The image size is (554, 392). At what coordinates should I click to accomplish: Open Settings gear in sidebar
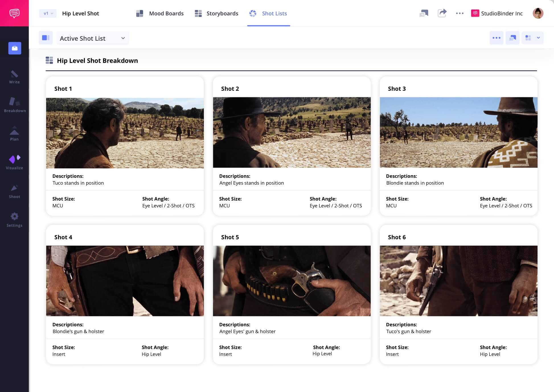(14, 220)
